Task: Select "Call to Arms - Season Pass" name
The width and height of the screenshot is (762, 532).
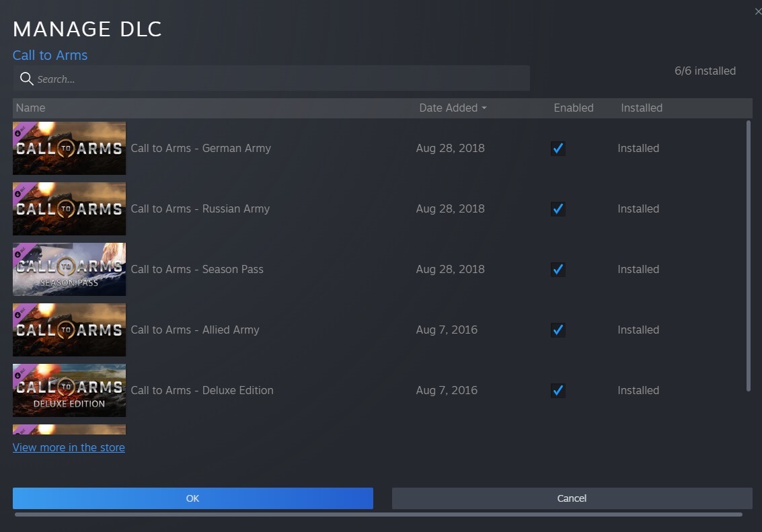Action: pyautogui.click(x=197, y=269)
